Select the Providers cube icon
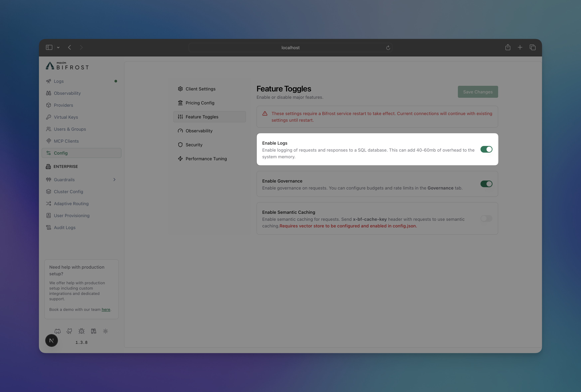 49,105
